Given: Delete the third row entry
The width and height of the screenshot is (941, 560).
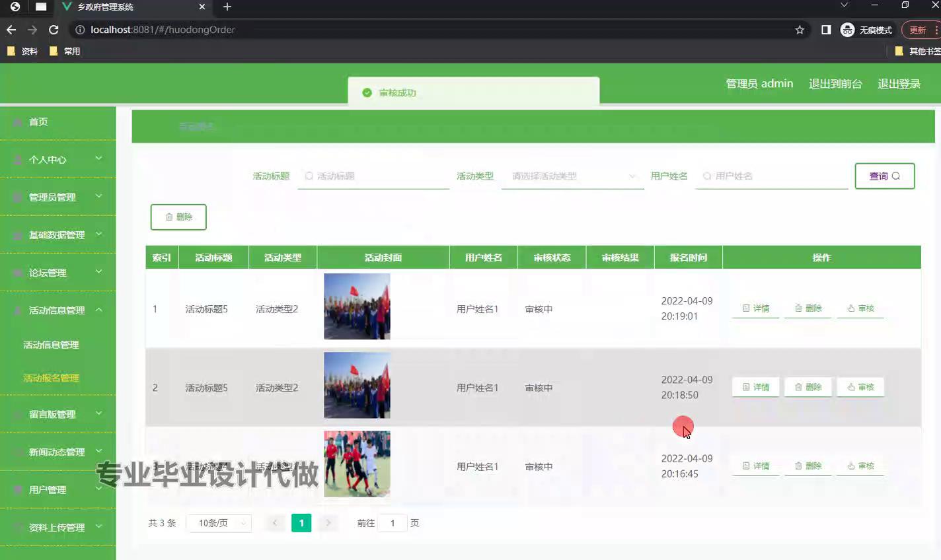Looking at the screenshot, I should (x=808, y=466).
